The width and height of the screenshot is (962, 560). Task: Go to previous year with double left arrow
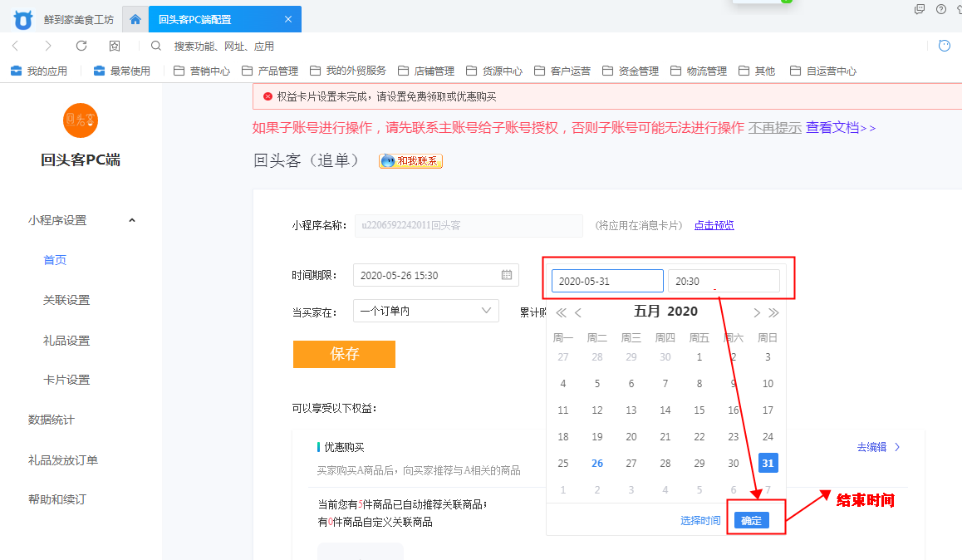(561, 312)
